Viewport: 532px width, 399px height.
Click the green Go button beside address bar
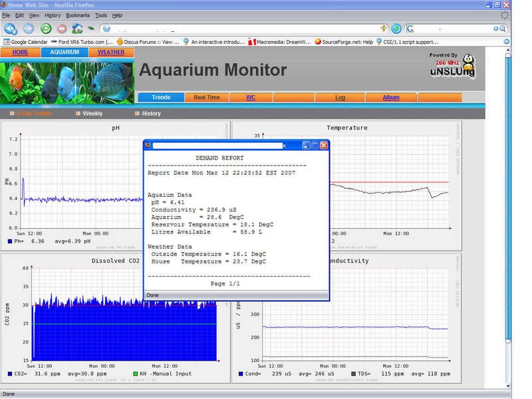[x=396, y=29]
